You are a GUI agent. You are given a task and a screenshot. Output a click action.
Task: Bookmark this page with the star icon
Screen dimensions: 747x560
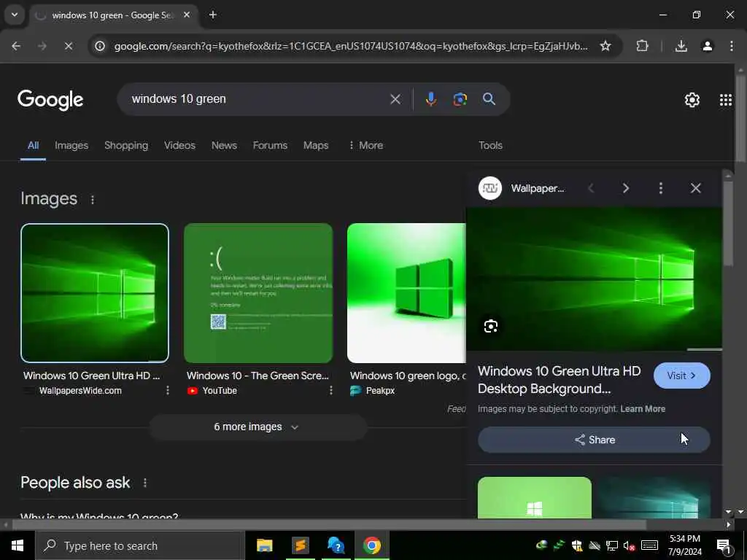pyautogui.click(x=605, y=46)
